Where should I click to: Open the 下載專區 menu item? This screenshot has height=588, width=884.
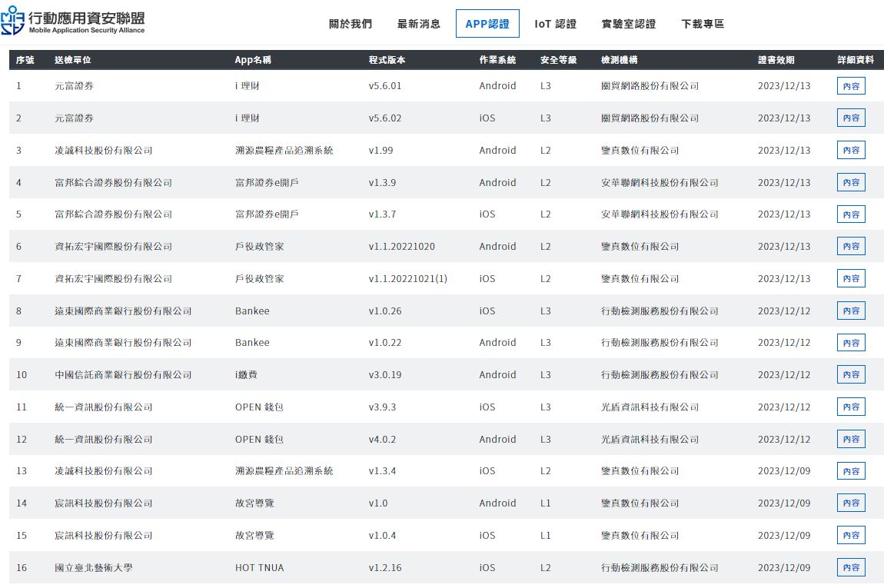click(x=703, y=24)
